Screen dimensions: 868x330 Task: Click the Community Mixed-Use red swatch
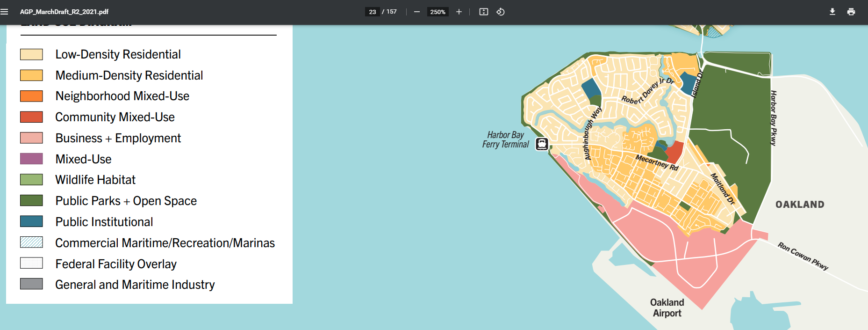tap(31, 117)
